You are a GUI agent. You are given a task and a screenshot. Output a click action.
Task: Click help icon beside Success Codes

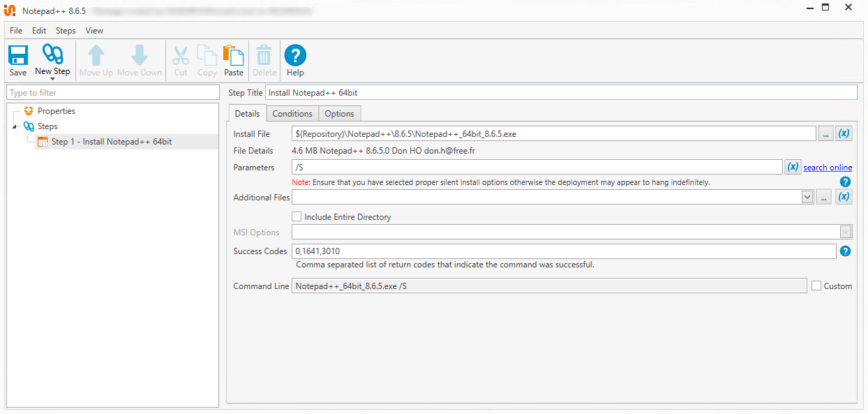(845, 251)
